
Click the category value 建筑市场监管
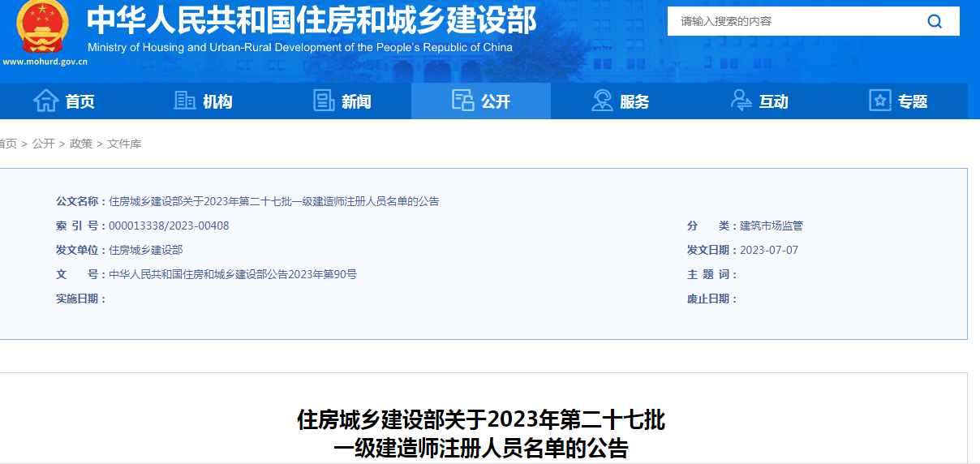(x=772, y=226)
